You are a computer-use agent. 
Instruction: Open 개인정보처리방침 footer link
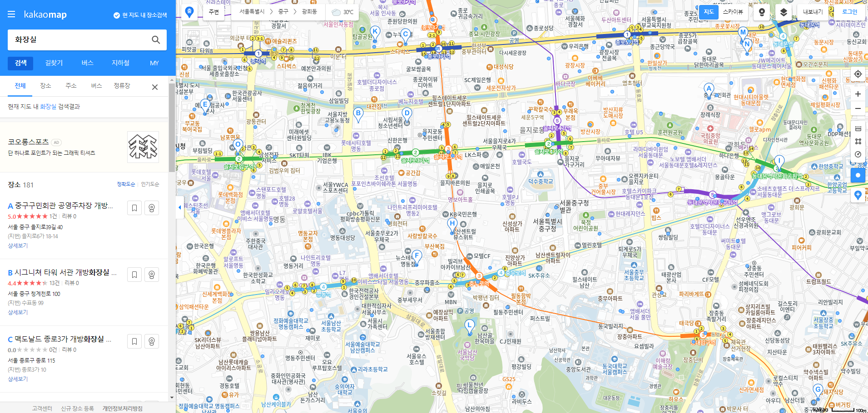click(x=123, y=408)
